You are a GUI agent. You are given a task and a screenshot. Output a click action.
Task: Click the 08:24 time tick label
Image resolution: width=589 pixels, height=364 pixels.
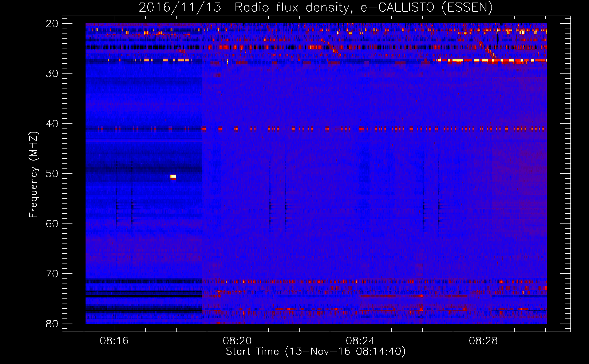(360, 341)
